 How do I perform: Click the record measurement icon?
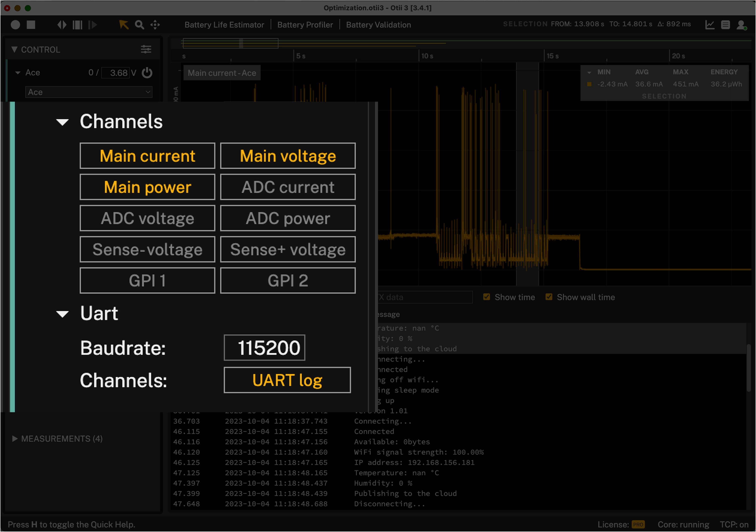15,25
